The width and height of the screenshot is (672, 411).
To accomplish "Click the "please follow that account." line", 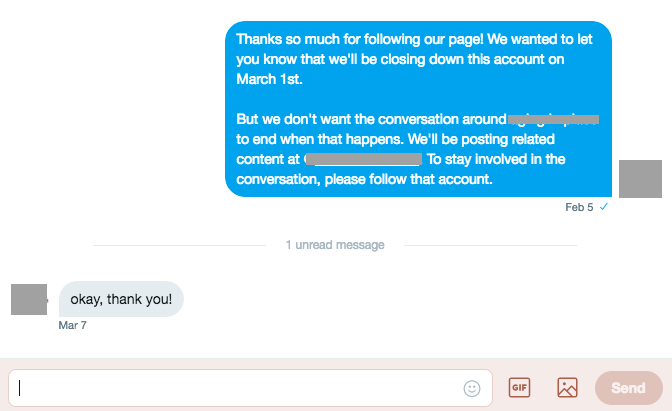I will coord(408,179).
